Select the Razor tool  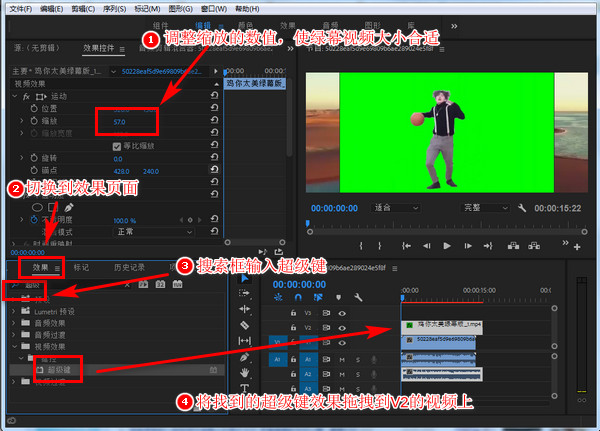(244, 325)
